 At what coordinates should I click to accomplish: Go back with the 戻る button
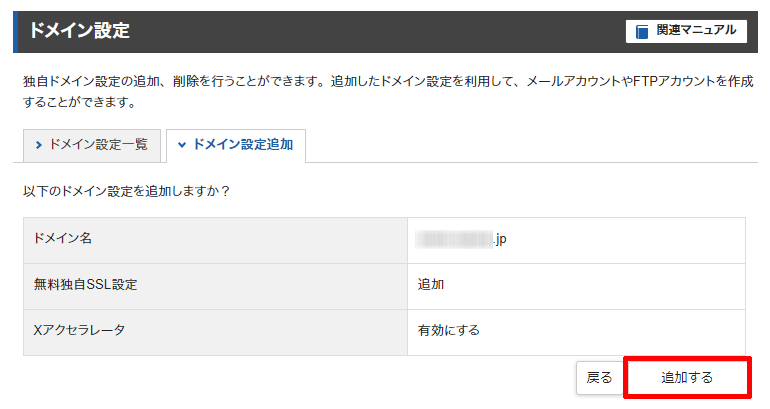[x=599, y=378]
